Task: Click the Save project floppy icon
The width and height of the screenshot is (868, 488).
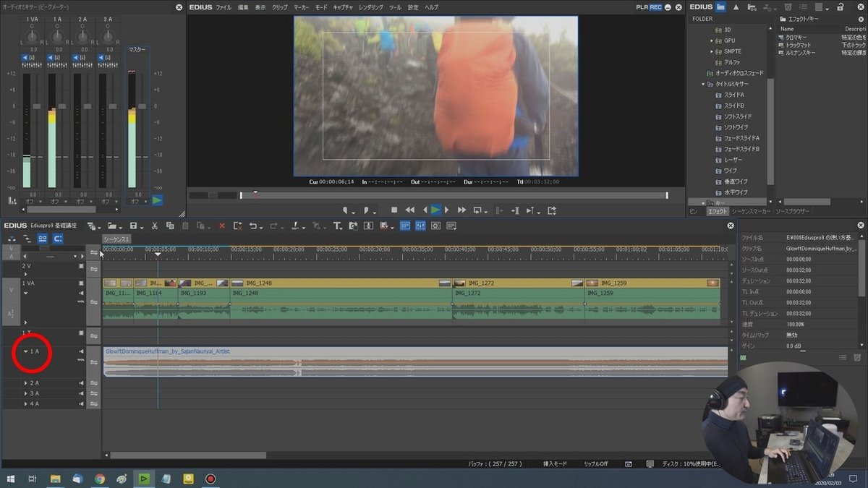Action: 134,226
